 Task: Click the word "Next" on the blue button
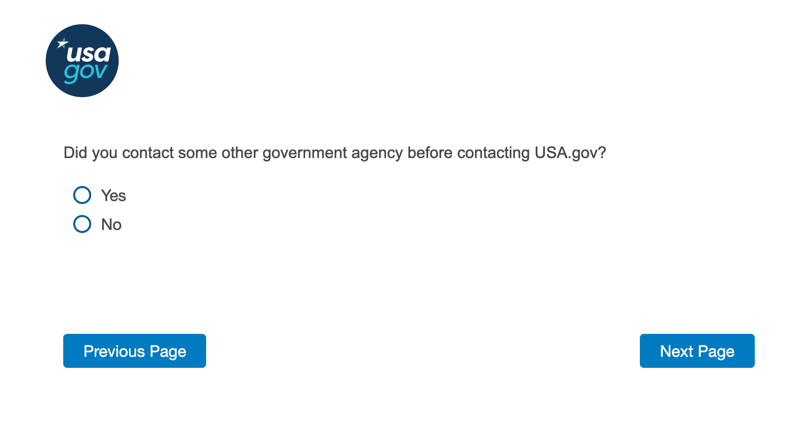677,351
